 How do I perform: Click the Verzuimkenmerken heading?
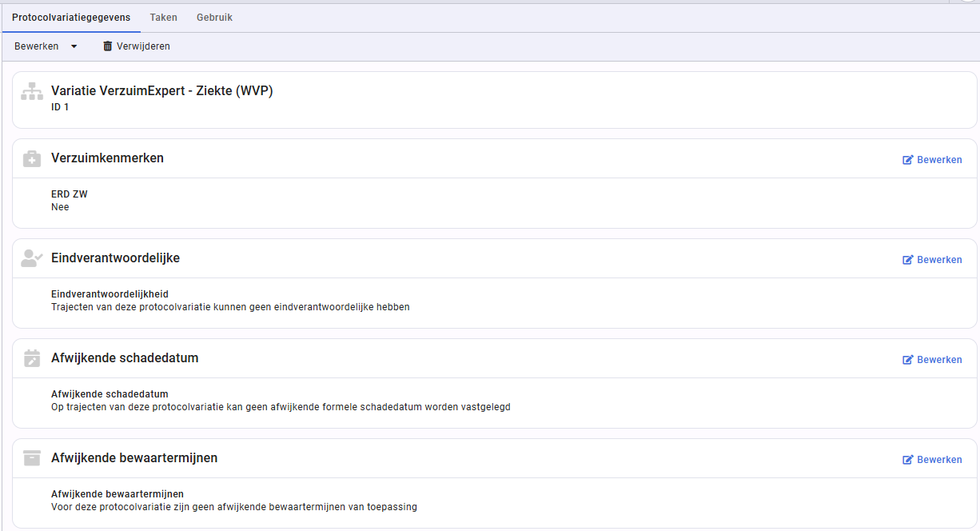tap(107, 158)
